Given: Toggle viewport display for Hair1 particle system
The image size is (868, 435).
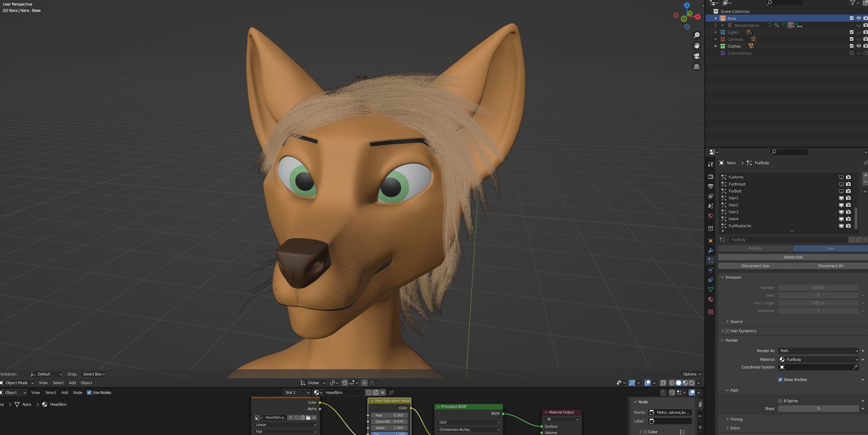Looking at the screenshot, I should click(x=841, y=198).
